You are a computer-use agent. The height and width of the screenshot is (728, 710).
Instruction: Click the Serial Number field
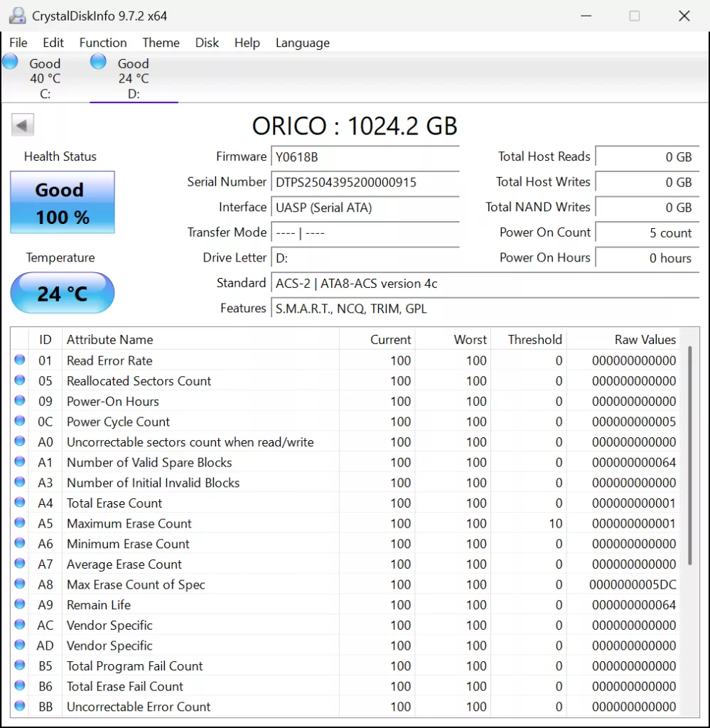pos(365,182)
